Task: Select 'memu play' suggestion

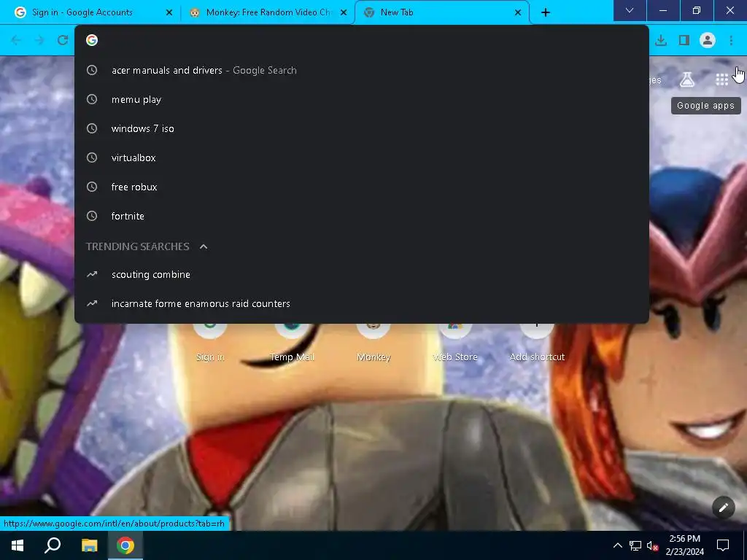Action: [x=362, y=99]
